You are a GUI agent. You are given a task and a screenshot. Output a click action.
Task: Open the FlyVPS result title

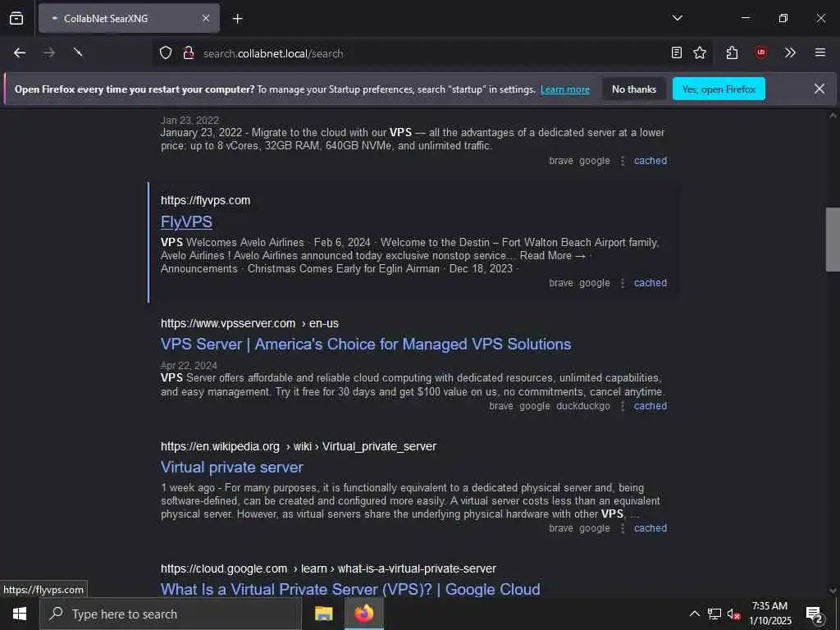186,221
